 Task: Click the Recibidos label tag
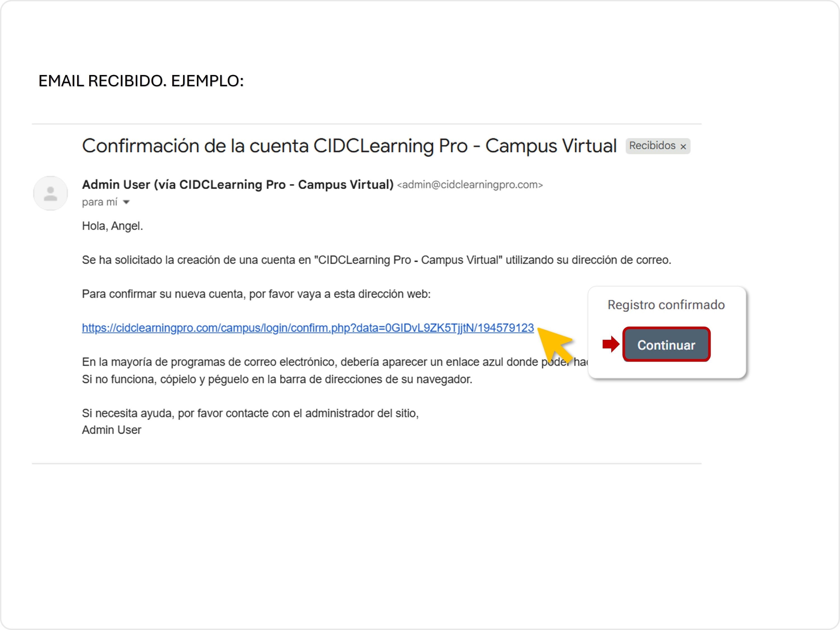(652, 146)
